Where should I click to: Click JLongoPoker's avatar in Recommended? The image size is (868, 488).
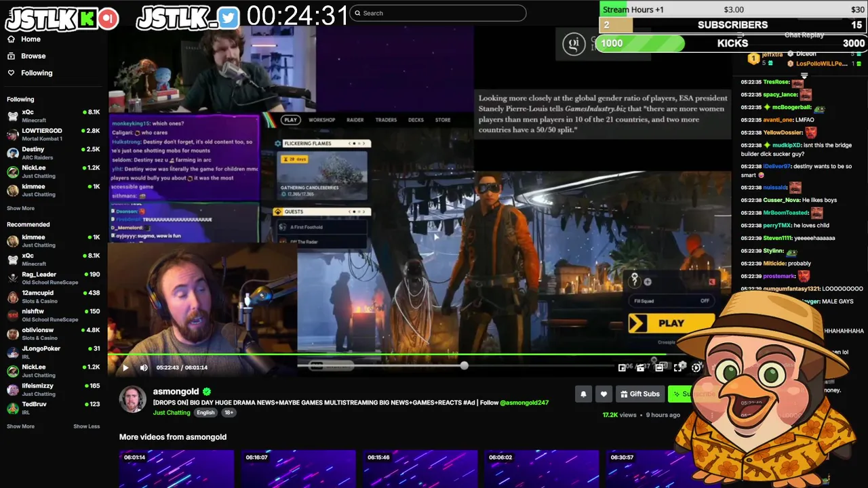coord(12,352)
